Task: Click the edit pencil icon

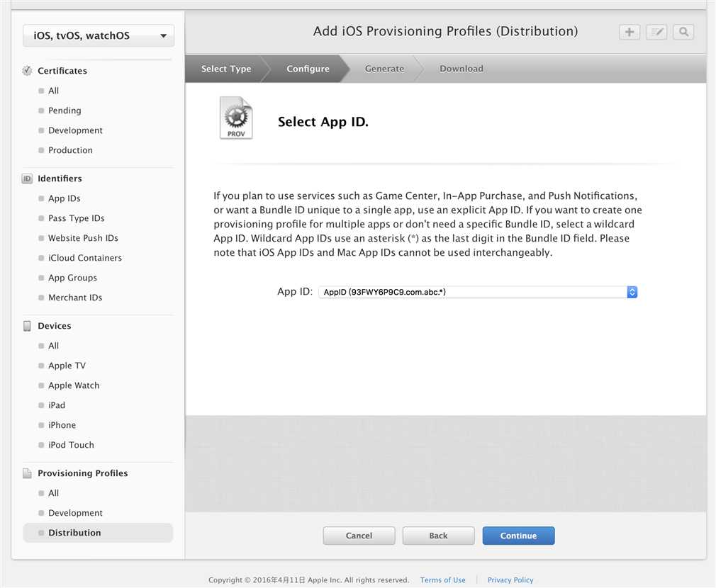Action: click(656, 32)
